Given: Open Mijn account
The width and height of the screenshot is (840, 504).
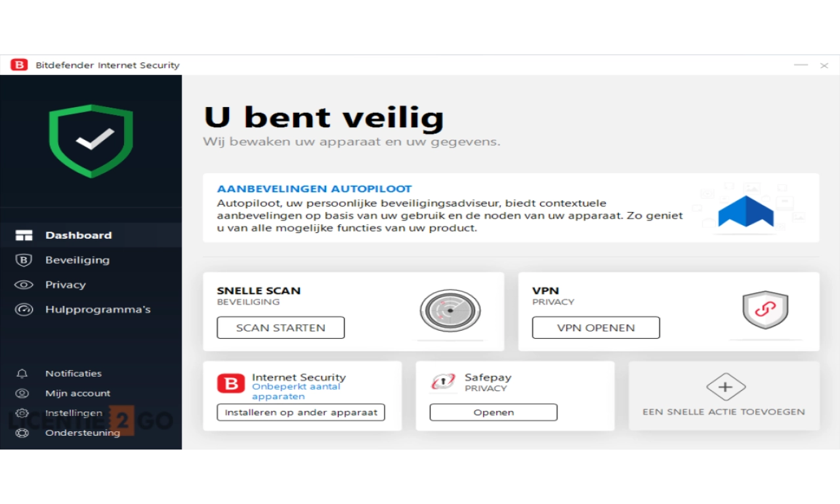Looking at the screenshot, I should click(77, 393).
